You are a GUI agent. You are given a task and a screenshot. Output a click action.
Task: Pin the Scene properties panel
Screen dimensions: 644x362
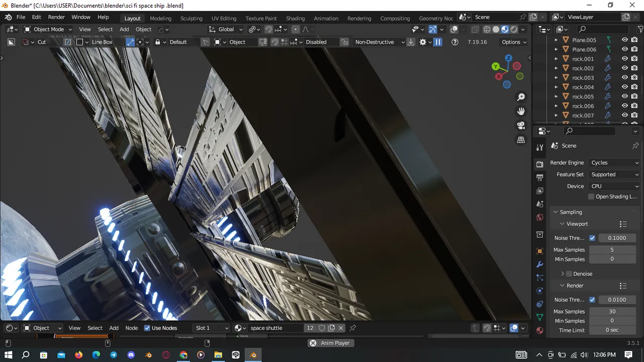click(x=635, y=145)
